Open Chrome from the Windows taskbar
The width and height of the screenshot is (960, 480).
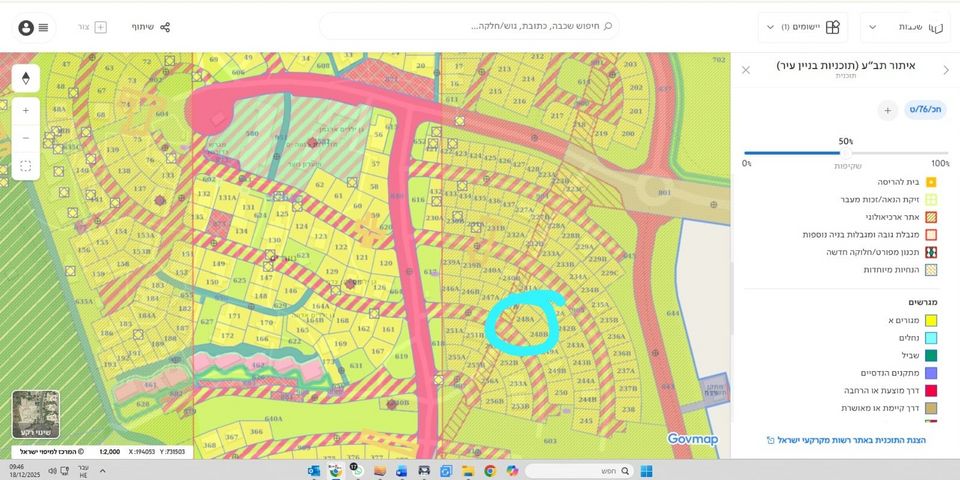[x=490, y=471]
